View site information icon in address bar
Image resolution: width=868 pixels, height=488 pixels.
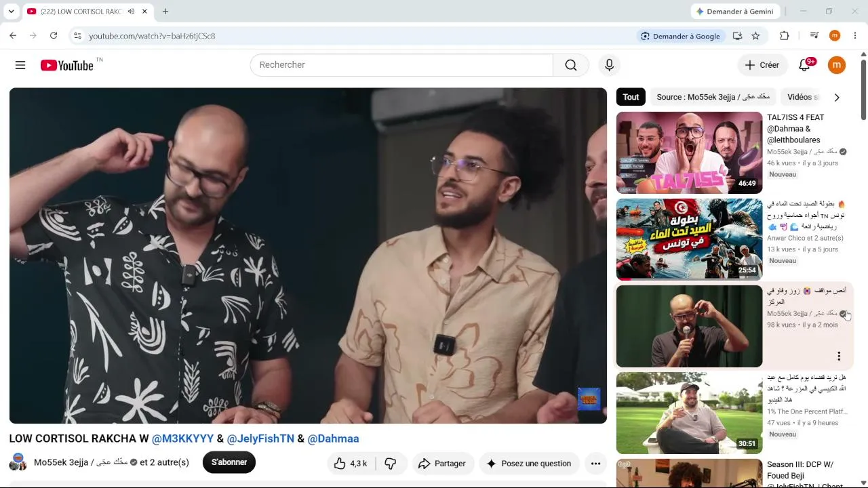point(77,36)
